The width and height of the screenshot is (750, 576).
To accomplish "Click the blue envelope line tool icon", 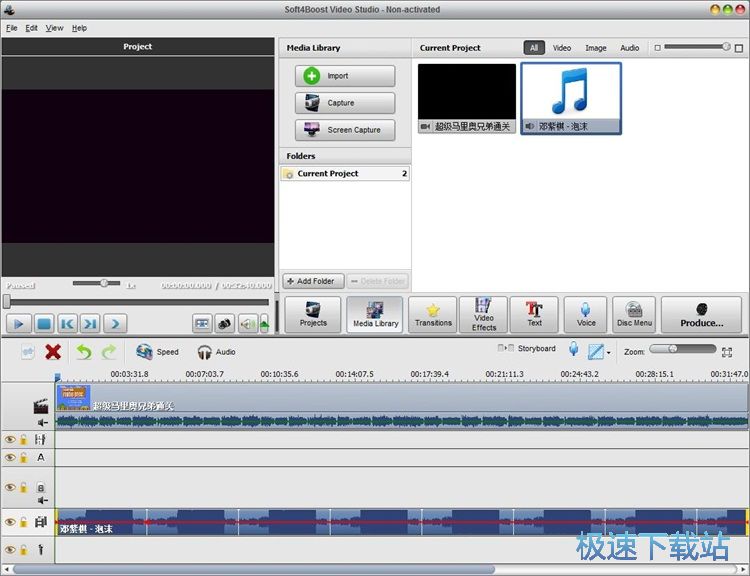I will pos(596,352).
